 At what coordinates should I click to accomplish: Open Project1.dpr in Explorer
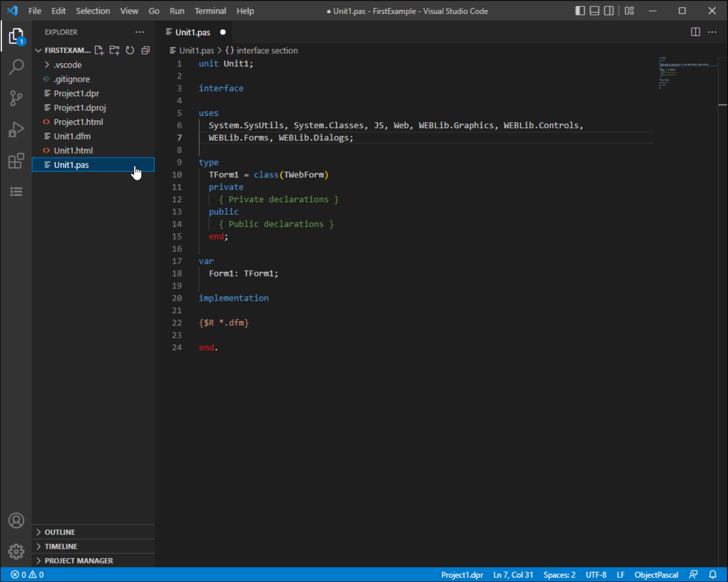(x=93, y=93)
